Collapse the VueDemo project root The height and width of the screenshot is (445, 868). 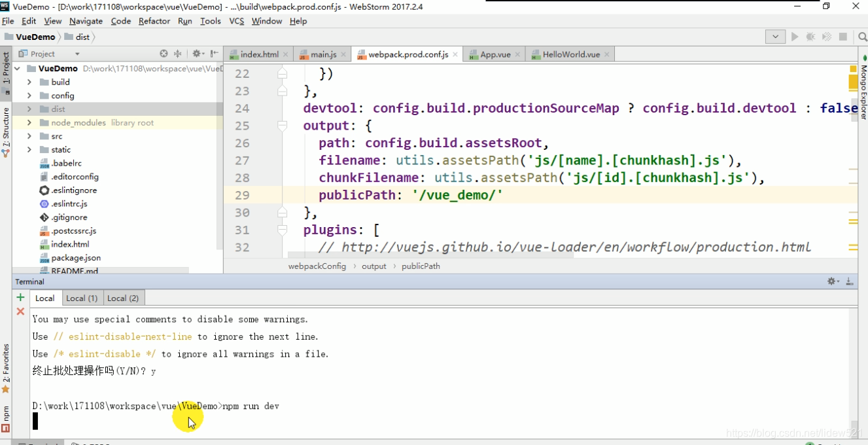18,68
